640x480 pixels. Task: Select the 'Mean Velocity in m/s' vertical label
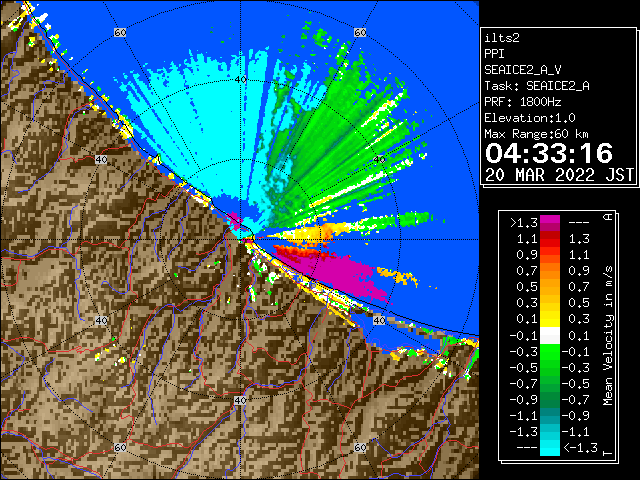tap(608, 336)
